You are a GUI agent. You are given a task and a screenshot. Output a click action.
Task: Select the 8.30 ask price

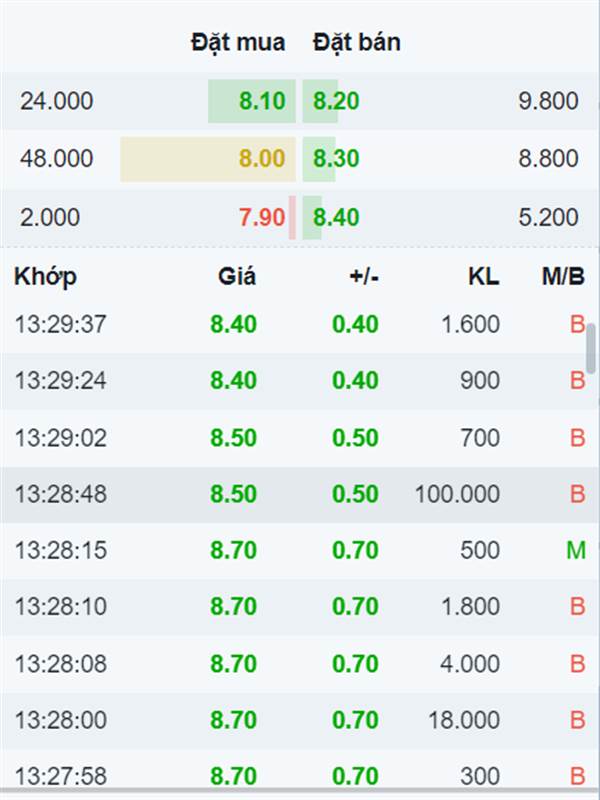(x=336, y=159)
